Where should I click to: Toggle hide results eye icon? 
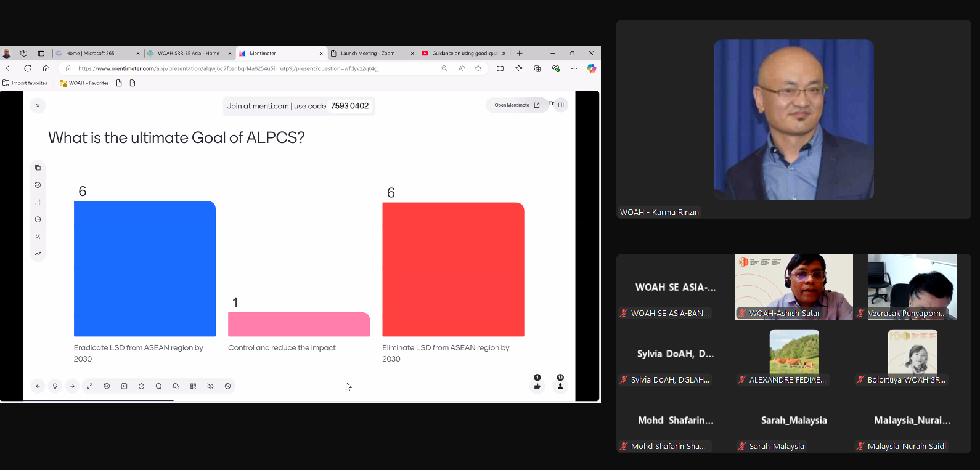click(210, 386)
